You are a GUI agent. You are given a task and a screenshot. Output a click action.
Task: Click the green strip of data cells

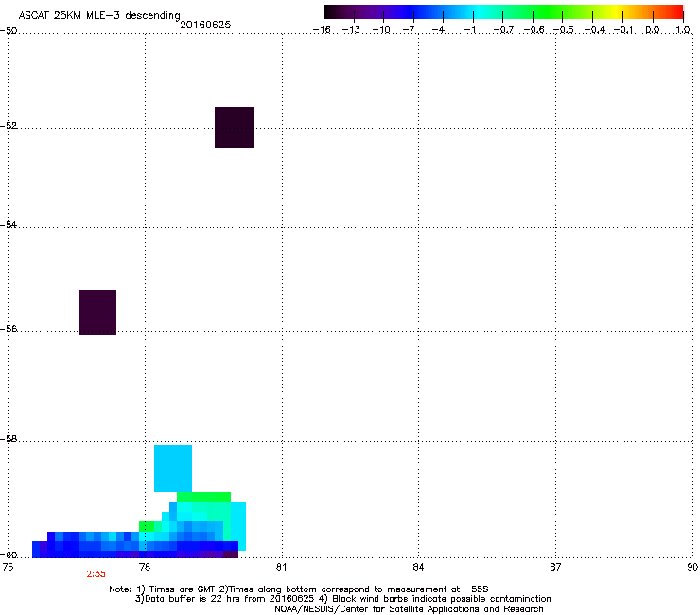pyautogui.click(x=204, y=498)
